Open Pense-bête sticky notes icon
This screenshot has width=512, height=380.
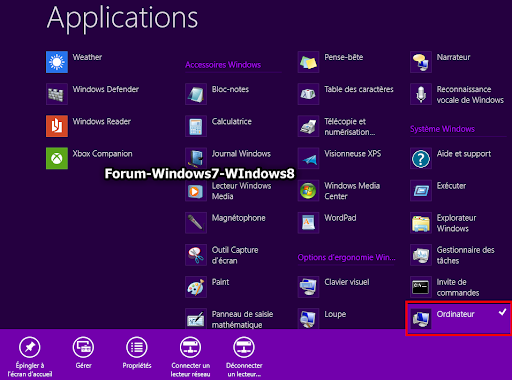click(308, 62)
